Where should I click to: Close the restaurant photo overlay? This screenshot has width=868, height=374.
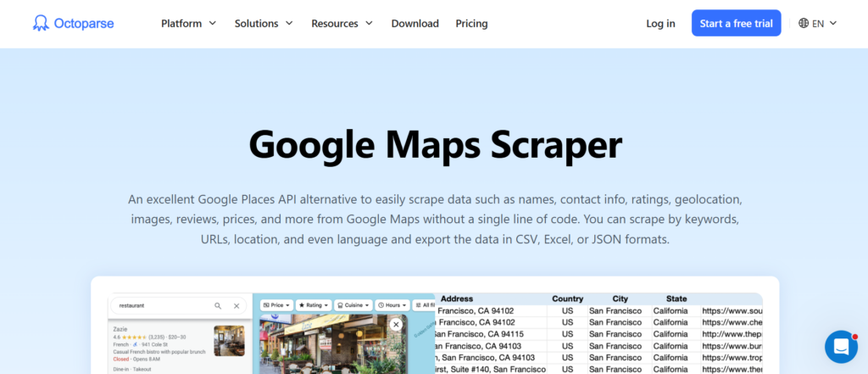coord(396,325)
